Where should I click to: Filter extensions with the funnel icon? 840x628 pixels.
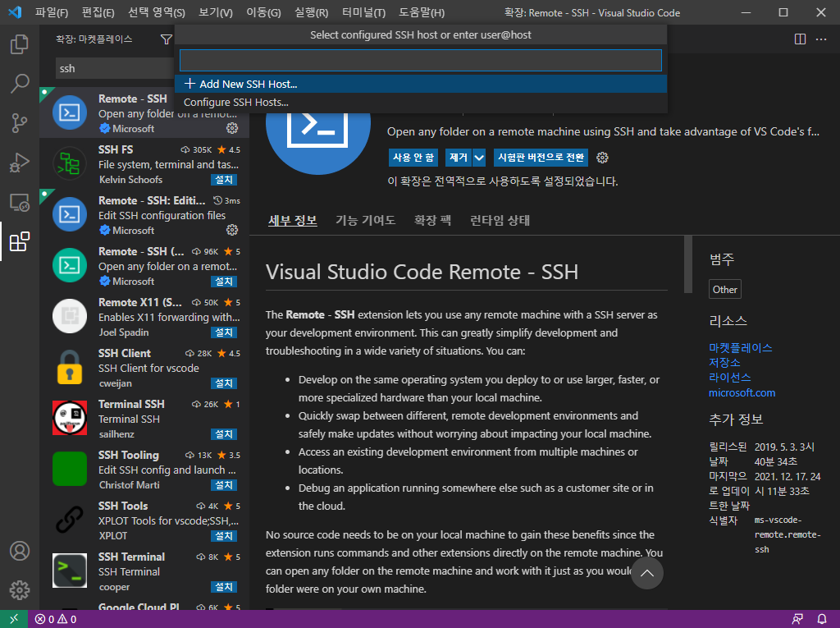pos(166,39)
